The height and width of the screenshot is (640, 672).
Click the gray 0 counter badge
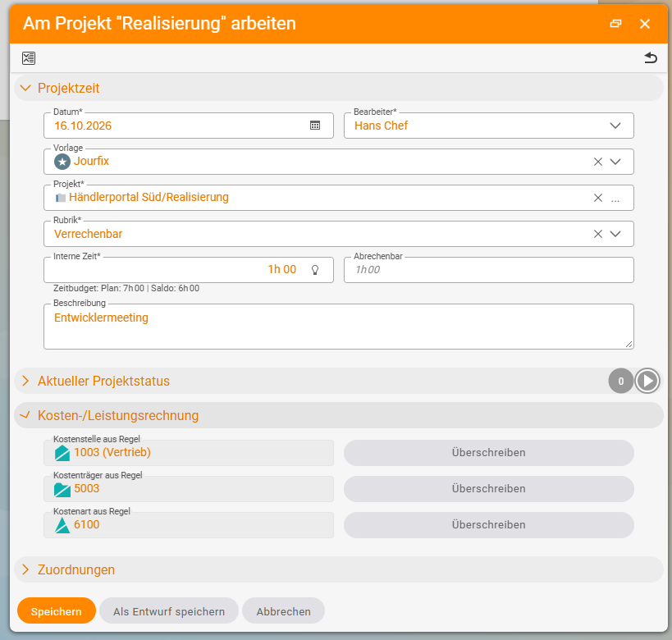pos(621,381)
